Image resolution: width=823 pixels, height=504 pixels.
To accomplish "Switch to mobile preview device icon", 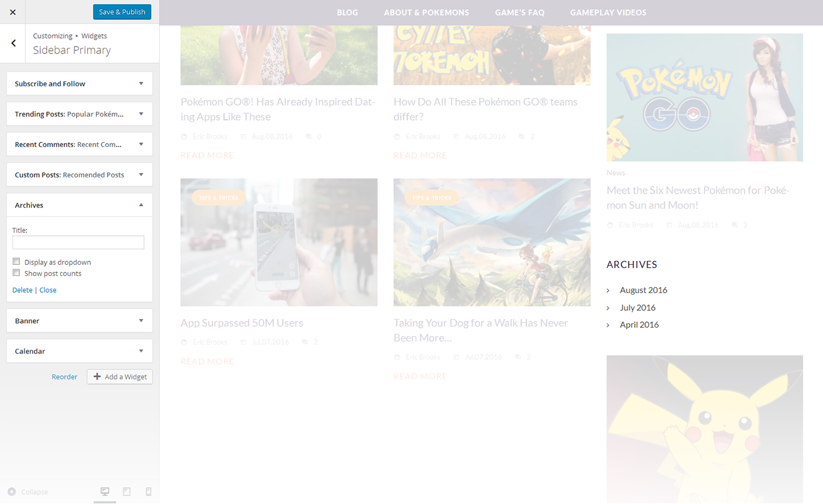I will coord(149,492).
